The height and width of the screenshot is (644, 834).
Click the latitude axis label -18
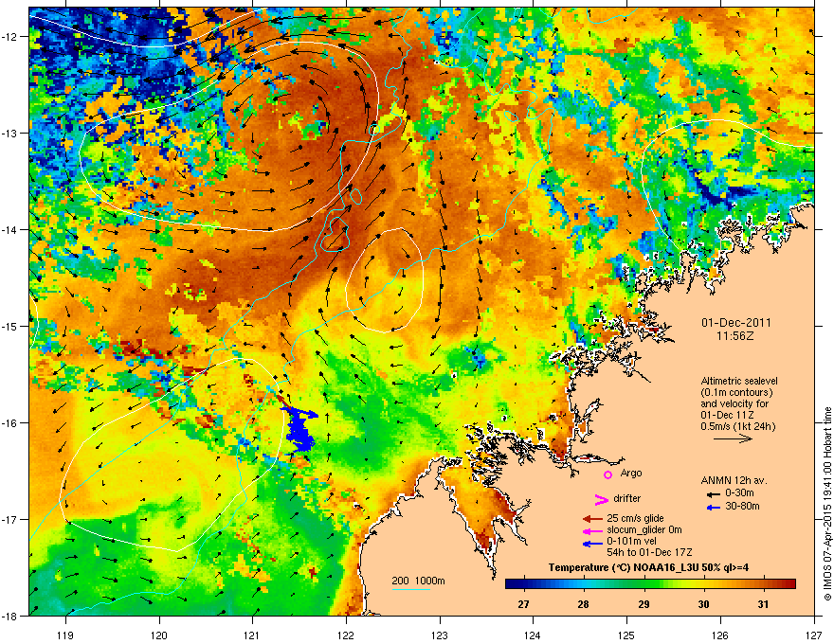(10, 616)
